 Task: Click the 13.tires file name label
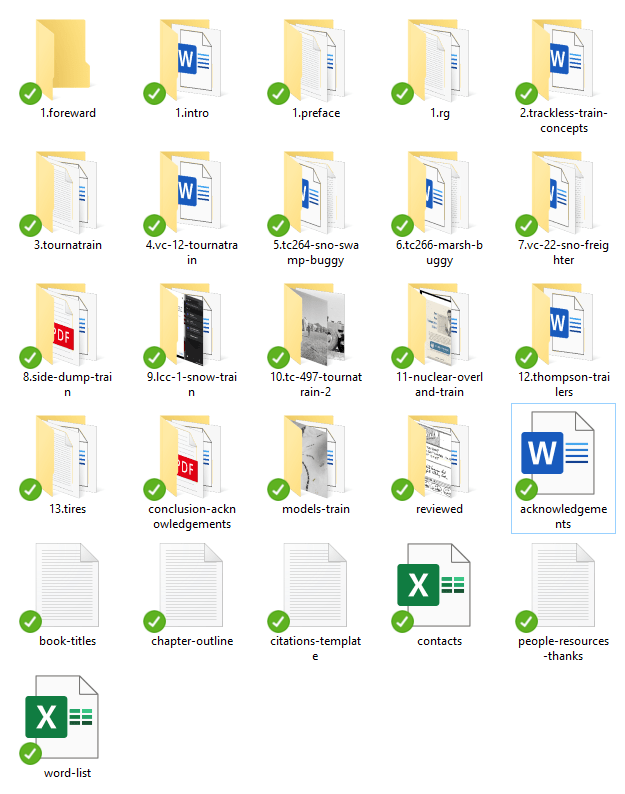pyautogui.click(x=67, y=509)
